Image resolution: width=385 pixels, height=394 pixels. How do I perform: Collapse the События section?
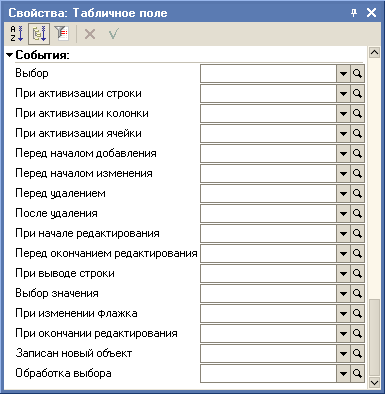point(10,55)
